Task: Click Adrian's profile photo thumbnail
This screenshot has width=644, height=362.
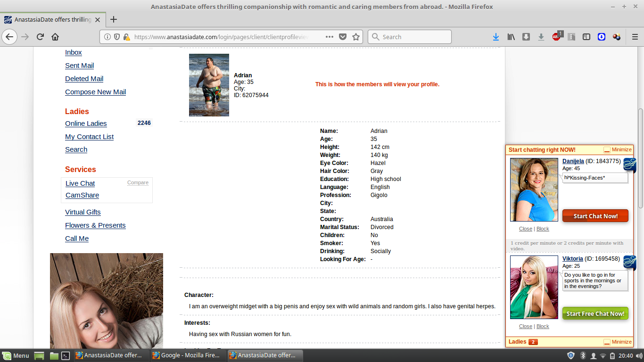Action: coord(209,85)
